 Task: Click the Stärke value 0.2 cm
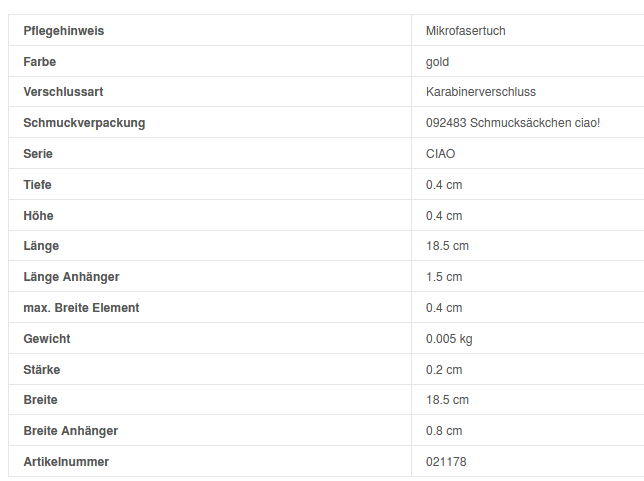[444, 370]
